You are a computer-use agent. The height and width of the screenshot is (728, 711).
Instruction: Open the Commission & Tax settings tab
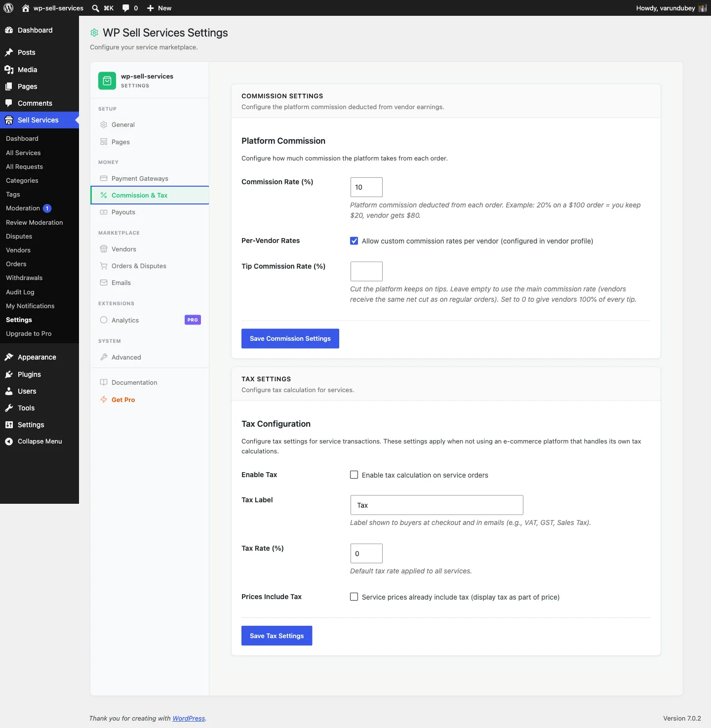pos(150,195)
